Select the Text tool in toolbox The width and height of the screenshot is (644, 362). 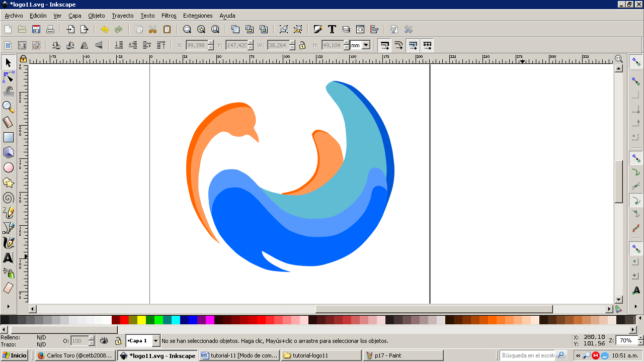click(x=8, y=258)
